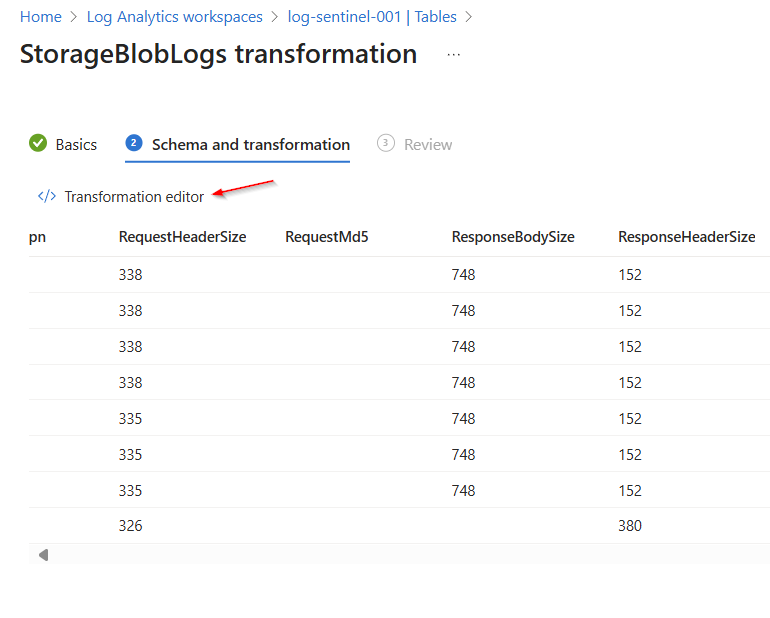770x618 pixels.
Task: Select the cell containing value 326
Action: click(x=131, y=526)
